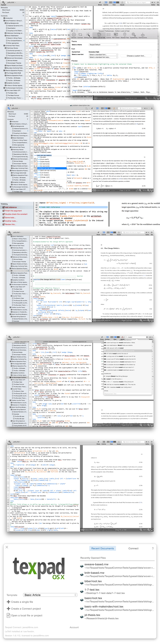This screenshot has width=160, height=644.
Task: Open Shared Files preferences
Action: (x=124, y=35)
